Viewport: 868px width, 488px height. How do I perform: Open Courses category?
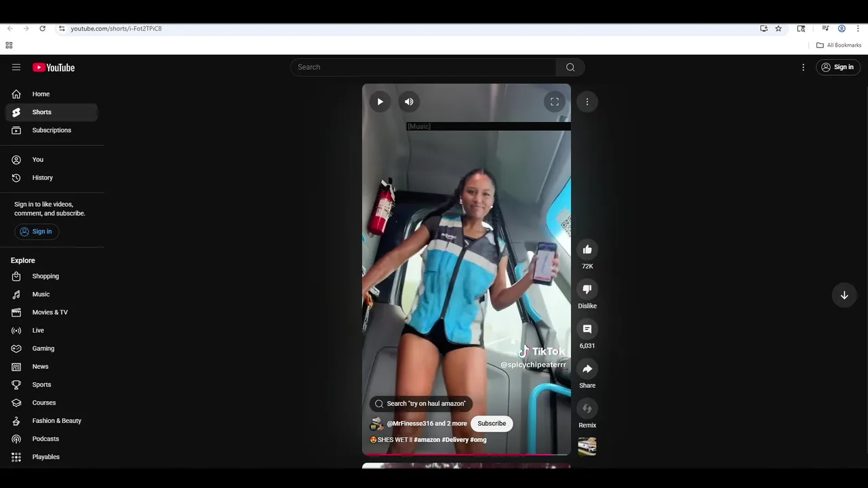point(52,403)
